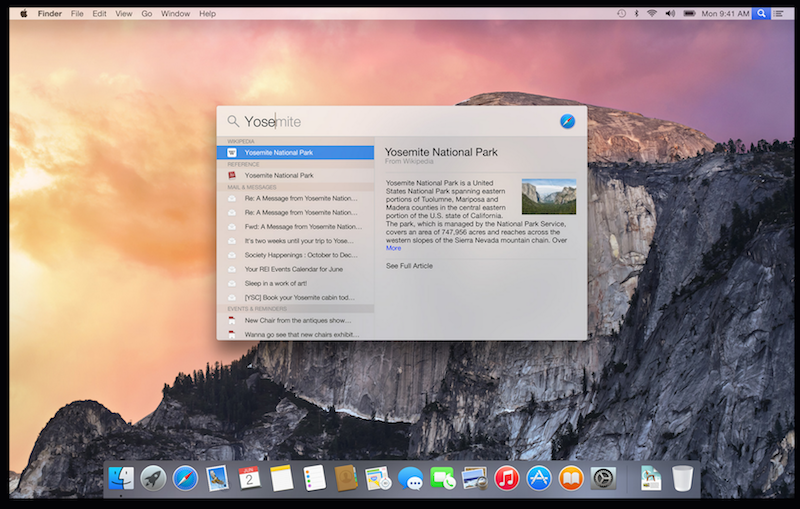Select '[YSC] Book your Yosemite cabin' result

point(295,297)
